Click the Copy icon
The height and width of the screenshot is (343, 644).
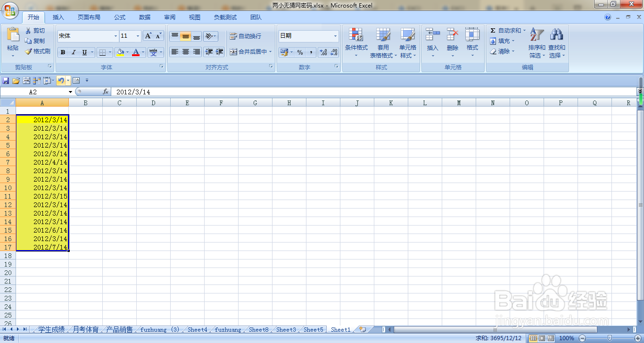pyautogui.click(x=28, y=41)
